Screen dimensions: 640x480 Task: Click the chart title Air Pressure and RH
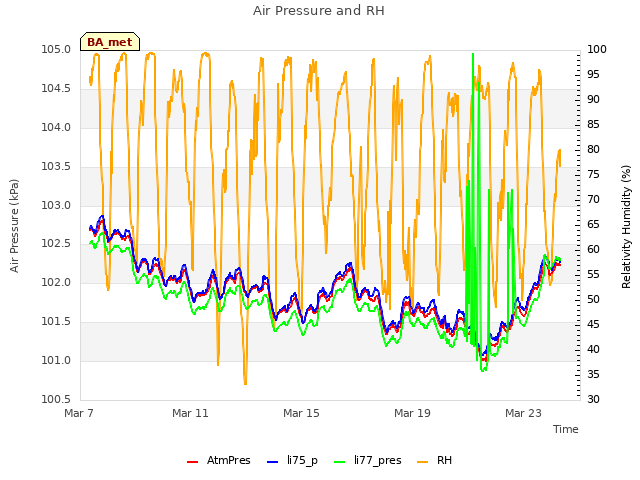pyautogui.click(x=319, y=11)
